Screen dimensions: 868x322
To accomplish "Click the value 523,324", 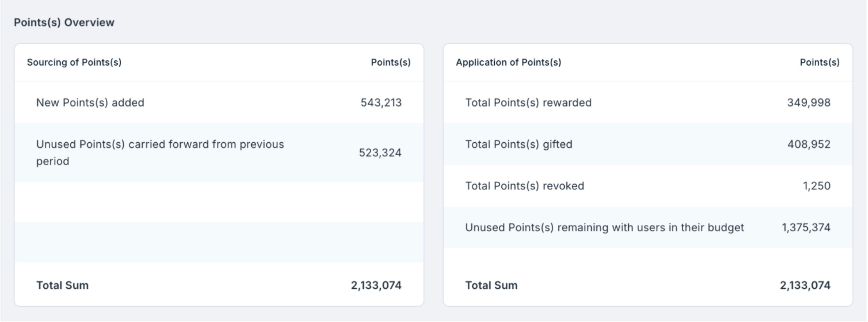I will (x=380, y=153).
